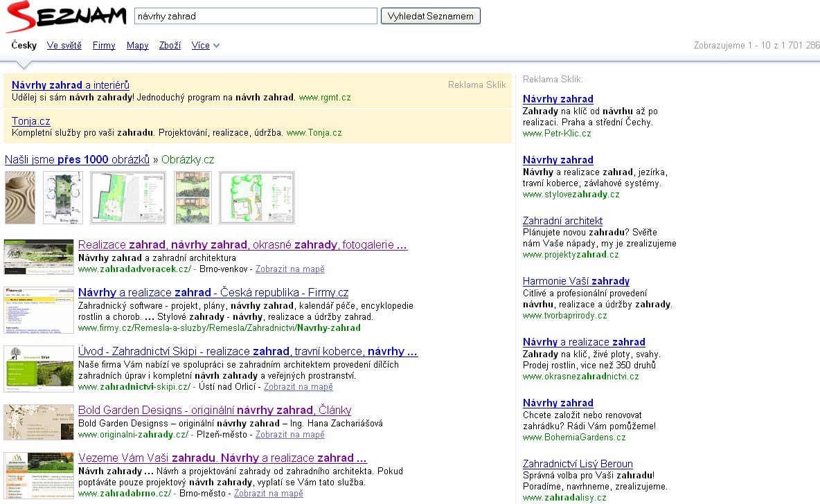Image resolution: width=820 pixels, height=504 pixels.
Task: Click Zobrazit na mapě for Brno-město
Action: click(268, 494)
